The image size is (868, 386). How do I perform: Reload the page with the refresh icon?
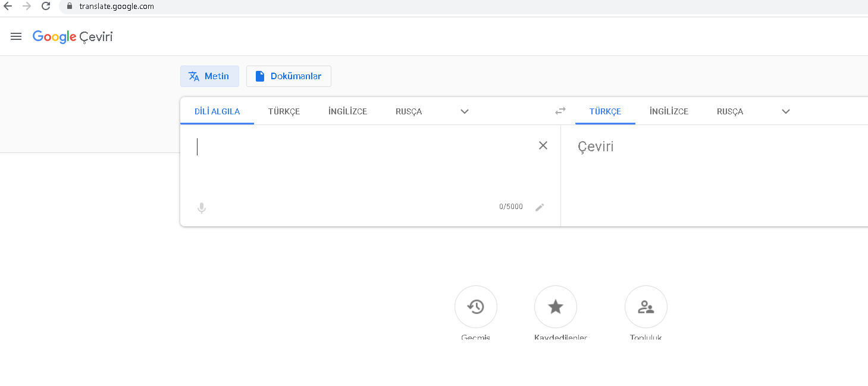point(46,6)
